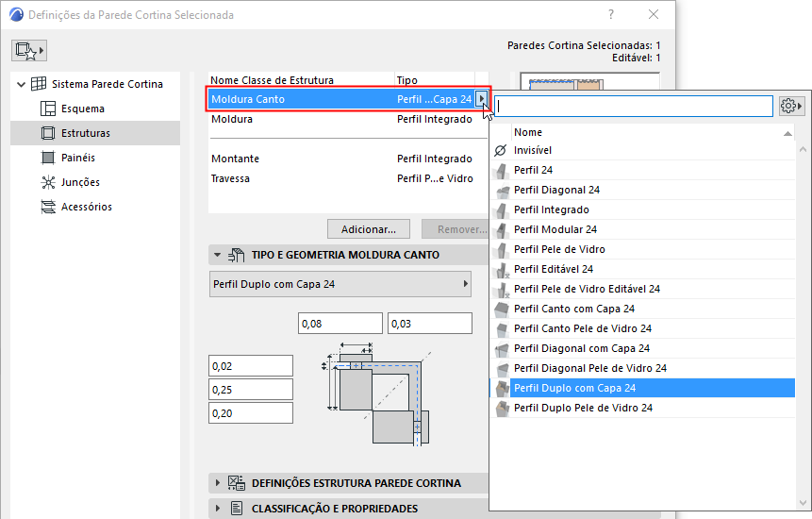Select the Montante structure class row
This screenshot has width=812, height=519.
tap(348, 159)
